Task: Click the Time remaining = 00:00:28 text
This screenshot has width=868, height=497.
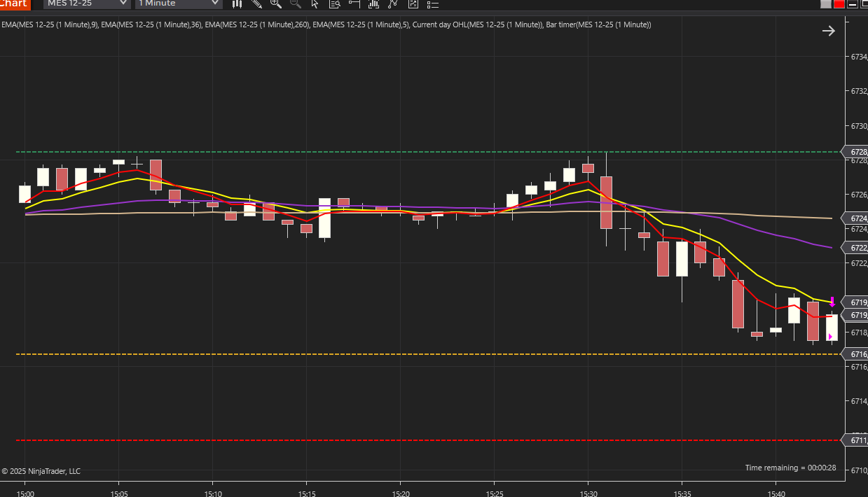Action: [x=790, y=468]
